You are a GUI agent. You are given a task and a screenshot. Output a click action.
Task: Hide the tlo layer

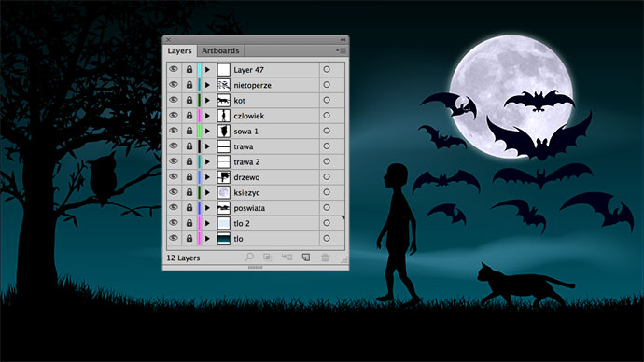pos(174,239)
